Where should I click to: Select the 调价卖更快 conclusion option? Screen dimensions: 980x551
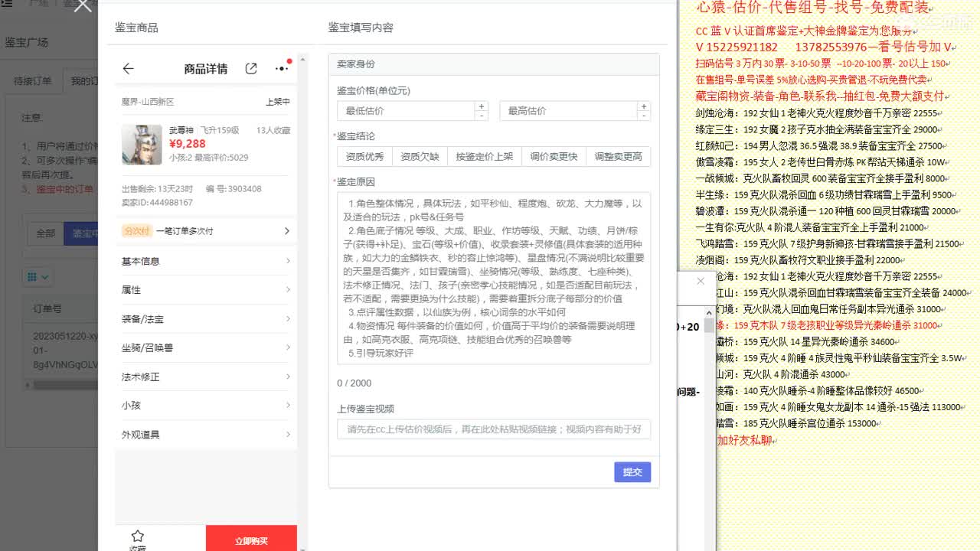coord(554,157)
